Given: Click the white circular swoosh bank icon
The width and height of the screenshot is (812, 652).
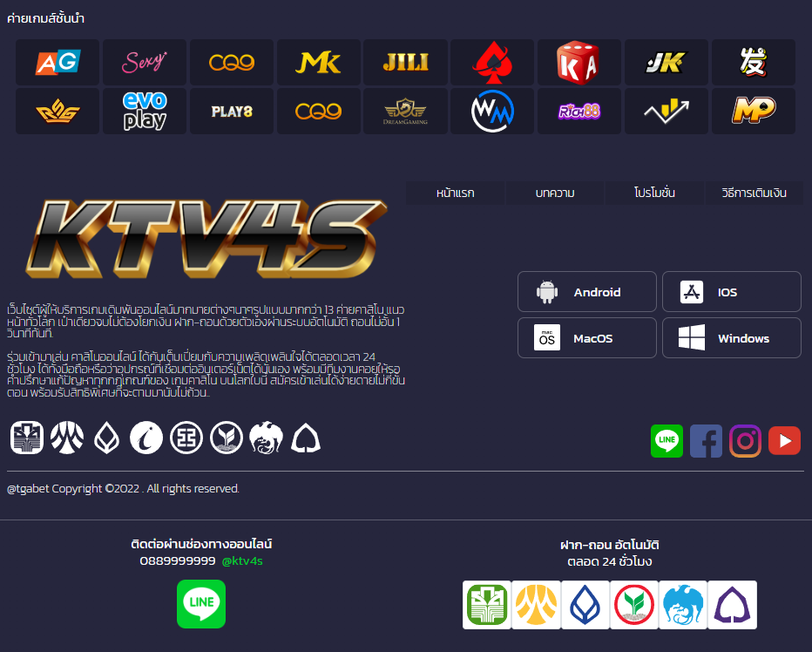Looking at the screenshot, I should pyautogui.click(x=146, y=438).
